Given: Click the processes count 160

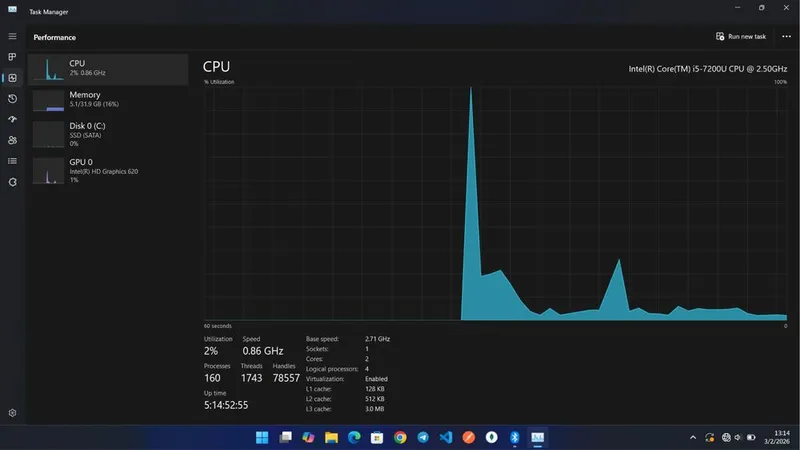Looking at the screenshot, I should tap(212, 378).
